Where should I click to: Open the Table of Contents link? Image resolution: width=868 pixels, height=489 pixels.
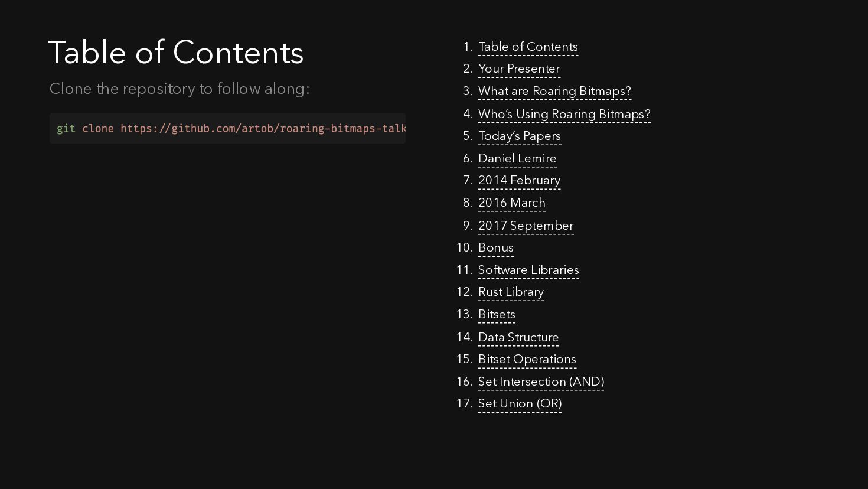point(528,47)
